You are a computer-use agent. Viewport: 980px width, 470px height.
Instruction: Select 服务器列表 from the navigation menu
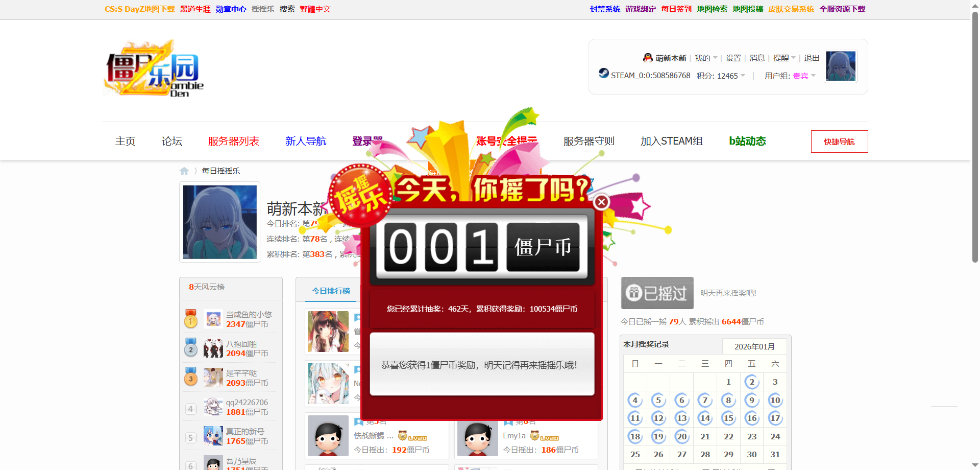233,141
